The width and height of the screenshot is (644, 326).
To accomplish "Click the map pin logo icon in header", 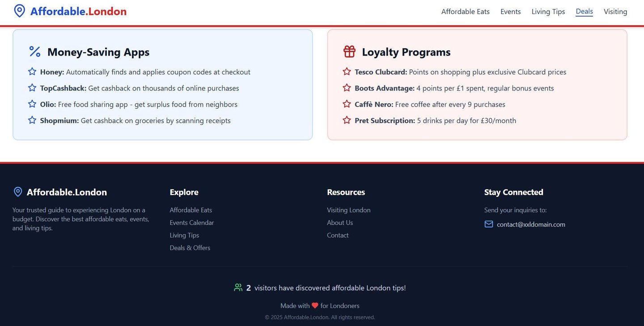I will 19,11.
